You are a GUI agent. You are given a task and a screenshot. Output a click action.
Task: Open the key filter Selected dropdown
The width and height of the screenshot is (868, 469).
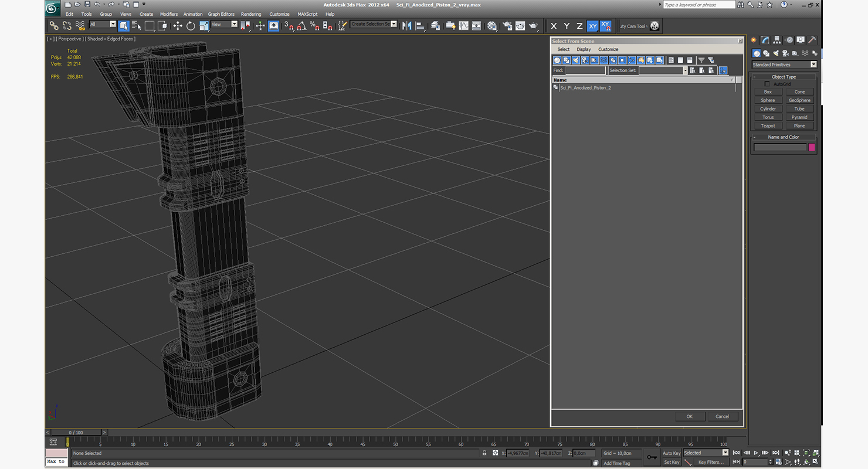coord(706,453)
